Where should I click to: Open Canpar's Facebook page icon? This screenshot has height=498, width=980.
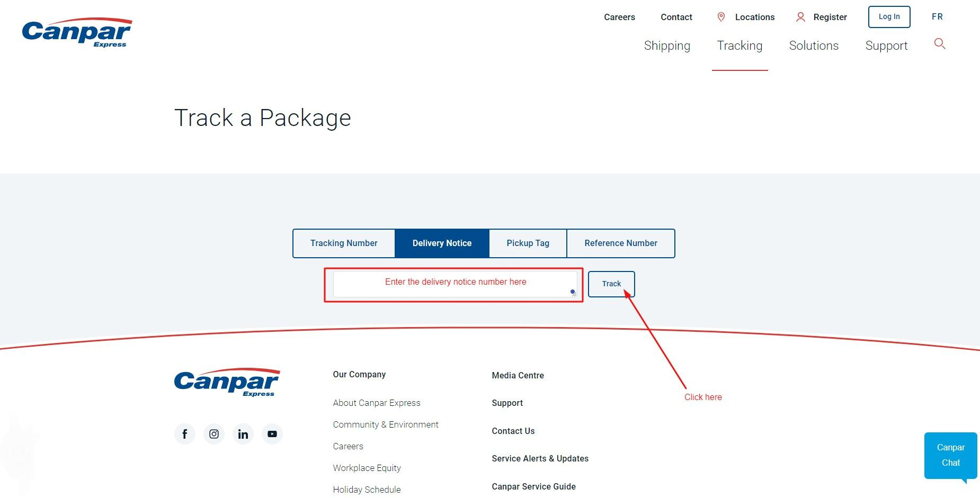(185, 434)
